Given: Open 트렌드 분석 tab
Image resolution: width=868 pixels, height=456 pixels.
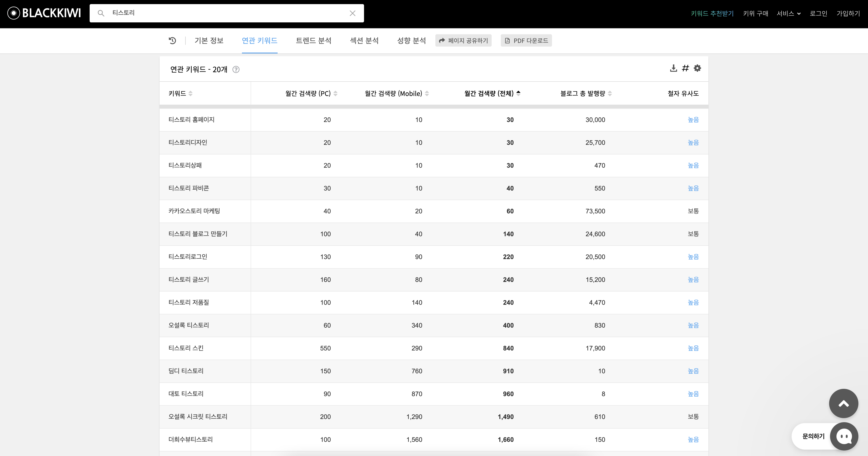Looking at the screenshot, I should pyautogui.click(x=313, y=41).
